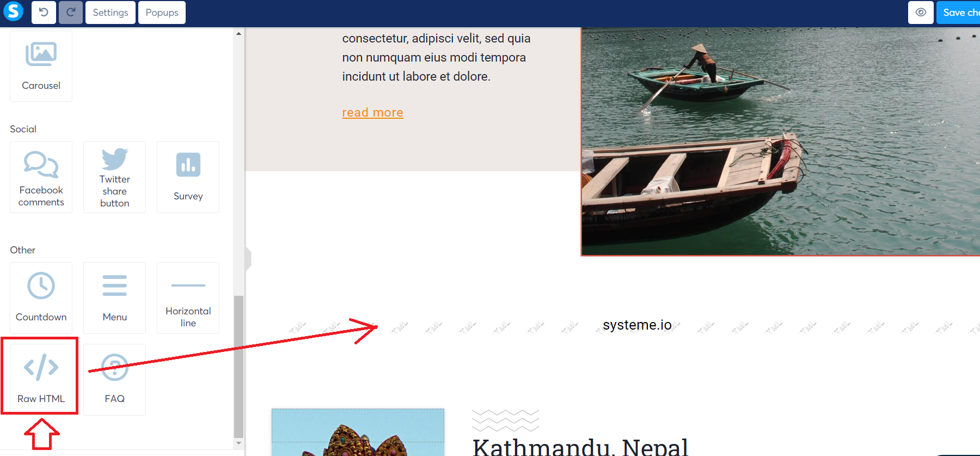Choose the Horizontal line element
The height and width of the screenshot is (456, 980).
click(x=188, y=298)
